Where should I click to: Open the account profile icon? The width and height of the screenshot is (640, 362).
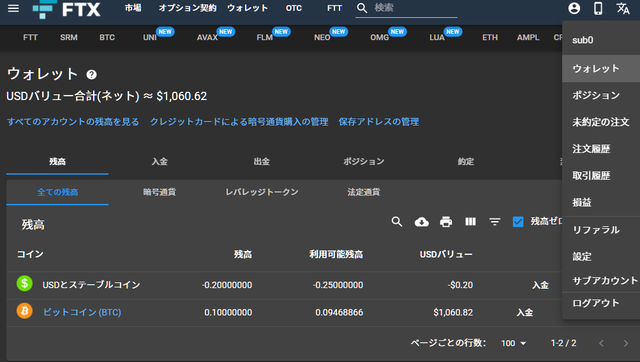pos(574,8)
